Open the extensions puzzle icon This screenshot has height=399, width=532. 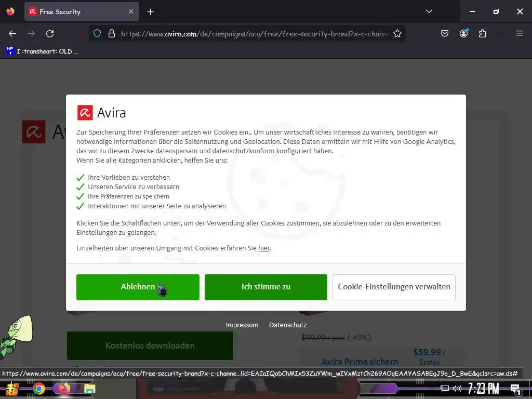click(x=482, y=33)
